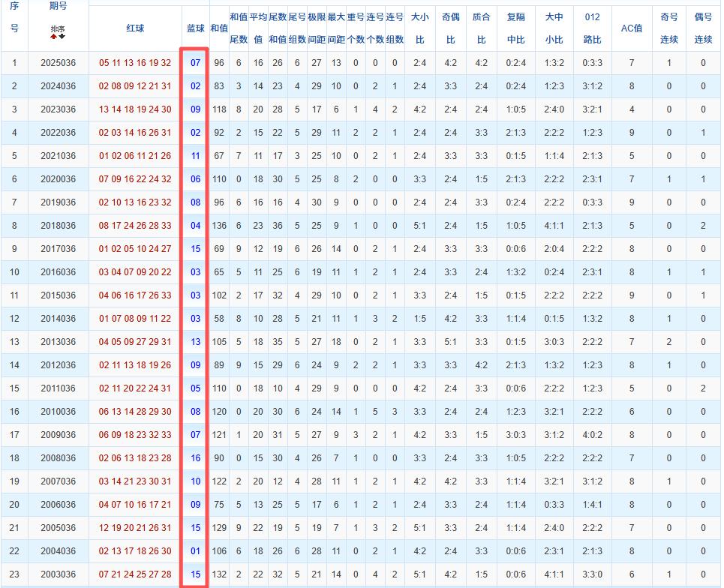The image size is (724, 588).
Task: Click the 红球 column header
Action: point(135,28)
